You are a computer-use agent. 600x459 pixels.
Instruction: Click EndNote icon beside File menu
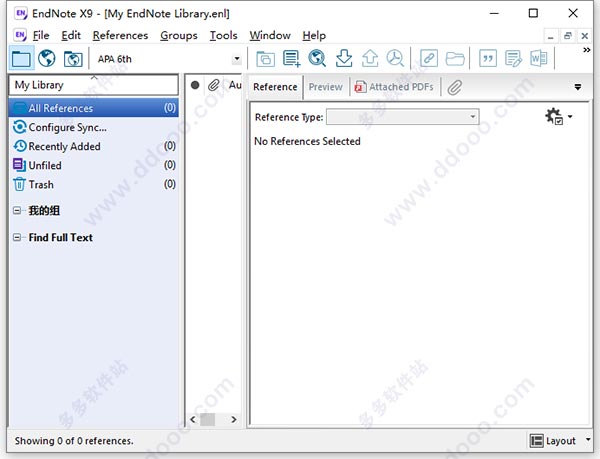coord(20,35)
